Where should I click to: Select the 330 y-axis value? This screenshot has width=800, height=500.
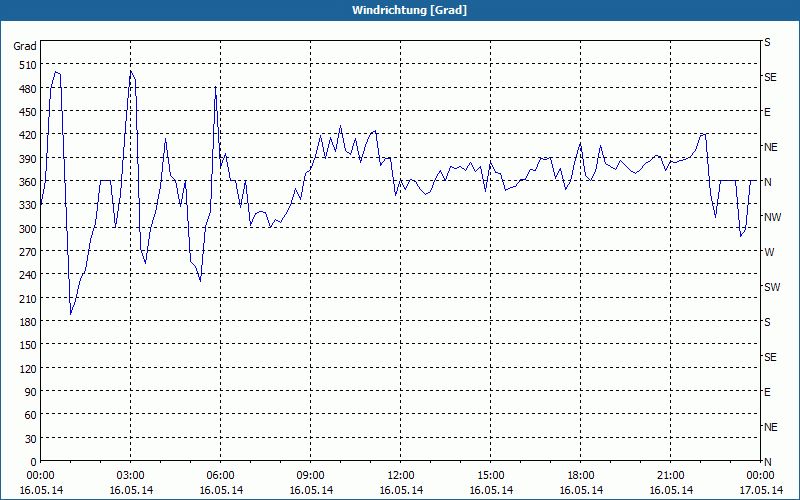click(29, 205)
